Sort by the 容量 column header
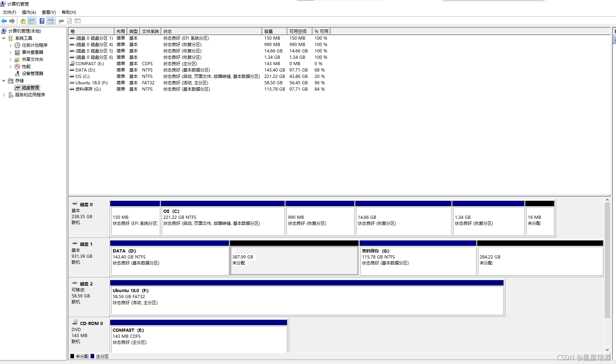 (x=275, y=32)
